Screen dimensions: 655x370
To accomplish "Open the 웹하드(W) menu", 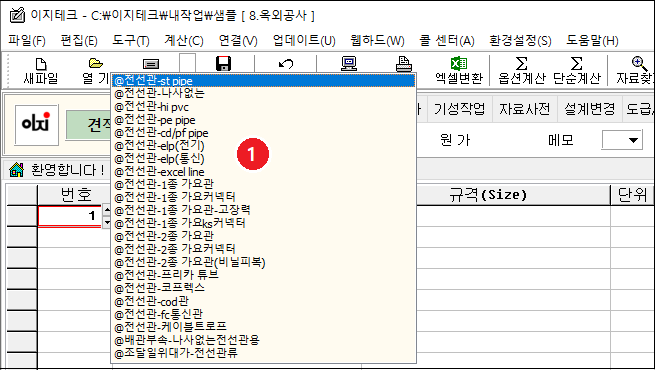I will click(377, 41).
